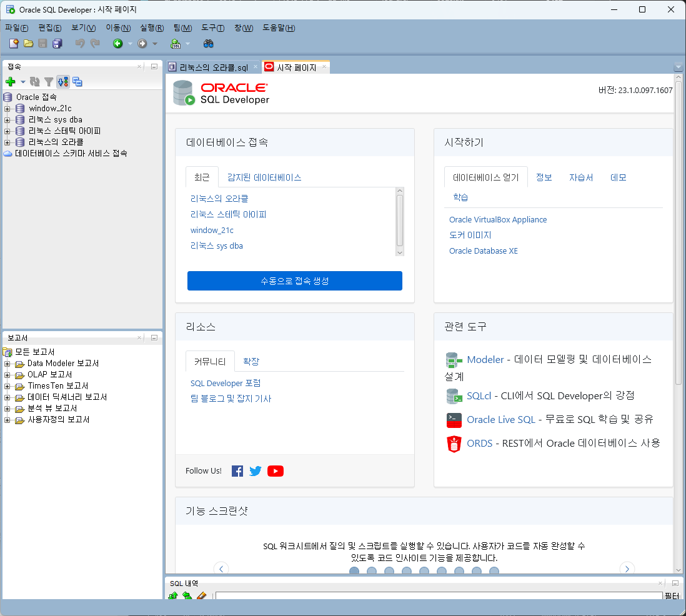Show the previous feature screenshot with left arrow
This screenshot has height=616, width=686.
pos(221,569)
